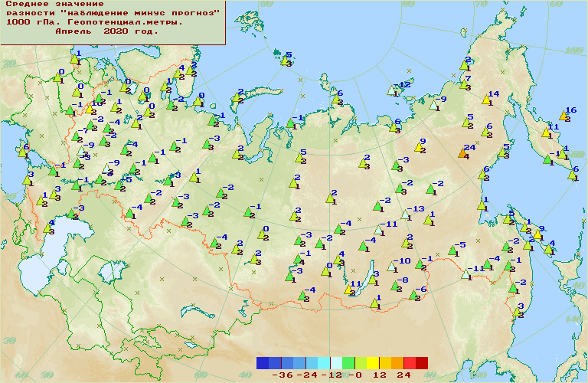This screenshot has height=383, width=588.
Task: Click the yellow-green station marker labeled 7
Action: pyautogui.click(x=464, y=85)
